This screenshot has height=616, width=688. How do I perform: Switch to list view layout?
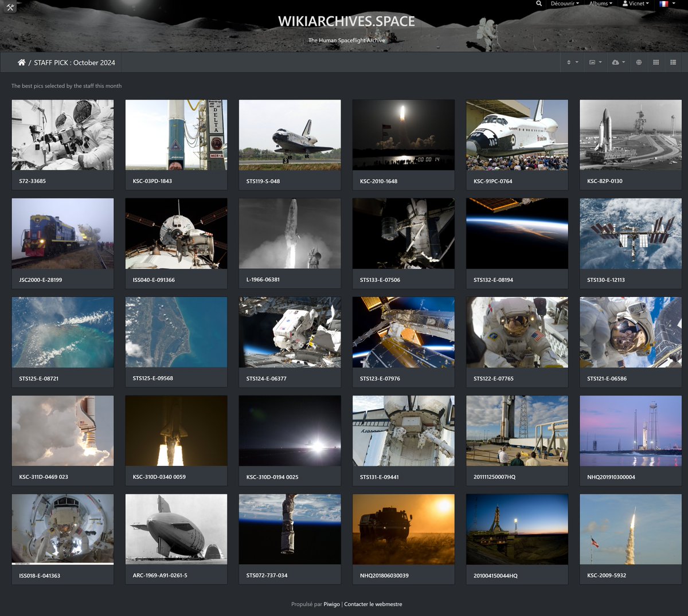674,62
